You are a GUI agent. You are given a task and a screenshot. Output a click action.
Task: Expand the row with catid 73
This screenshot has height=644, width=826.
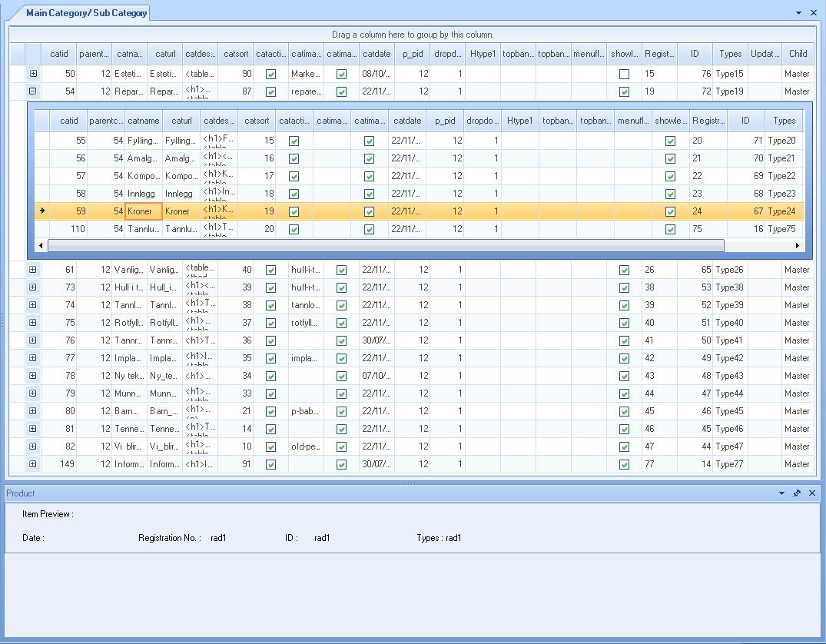point(33,287)
